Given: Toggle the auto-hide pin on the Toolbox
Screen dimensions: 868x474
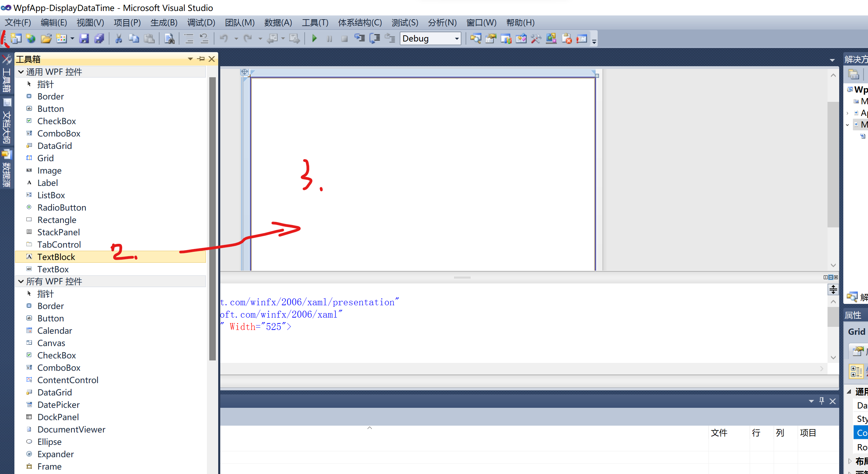Looking at the screenshot, I should pos(201,59).
